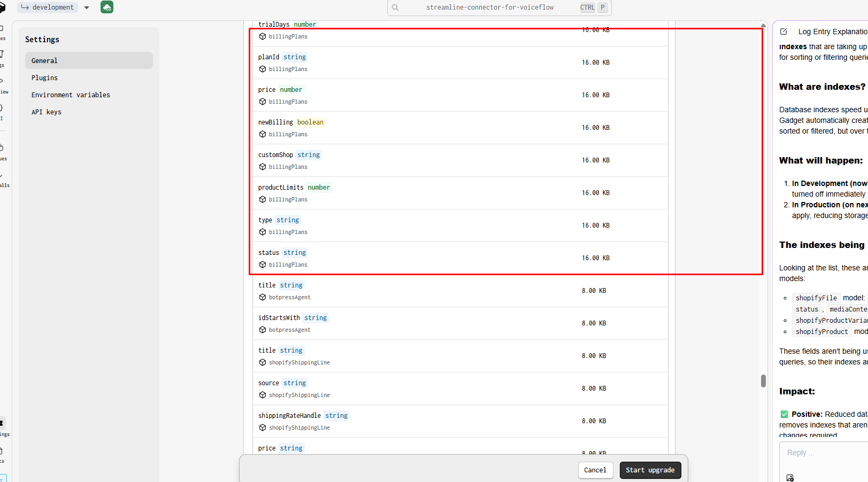This screenshot has width=868, height=482.
Task: Open the environment dropdown arrow
Action: point(87,7)
